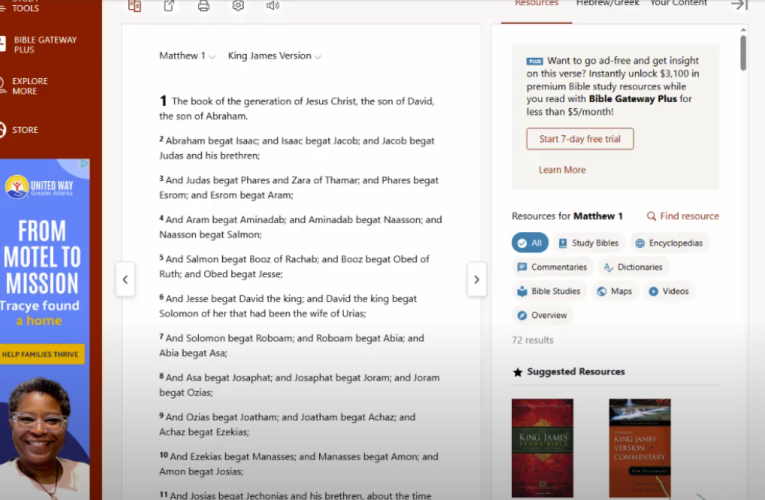Filter resources by Study Bibles
Screen dimensions: 765x500
(588, 243)
